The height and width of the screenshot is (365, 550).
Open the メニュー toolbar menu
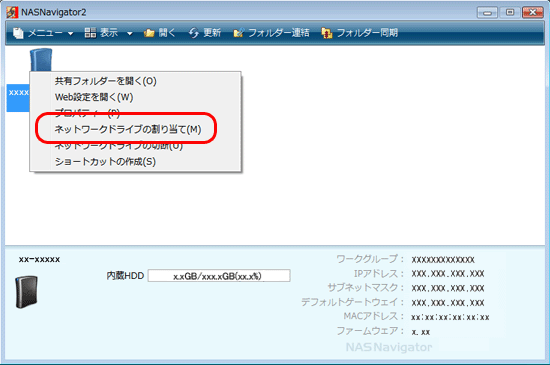coord(43,33)
